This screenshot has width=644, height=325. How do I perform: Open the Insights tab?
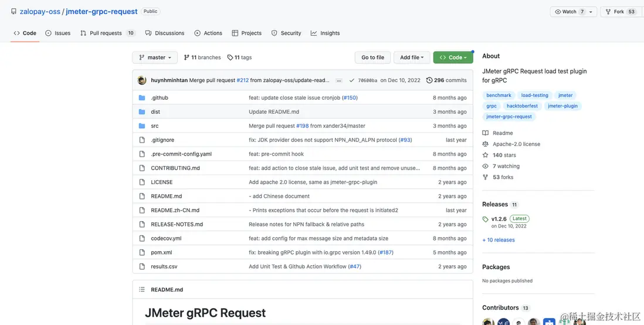[326, 33]
